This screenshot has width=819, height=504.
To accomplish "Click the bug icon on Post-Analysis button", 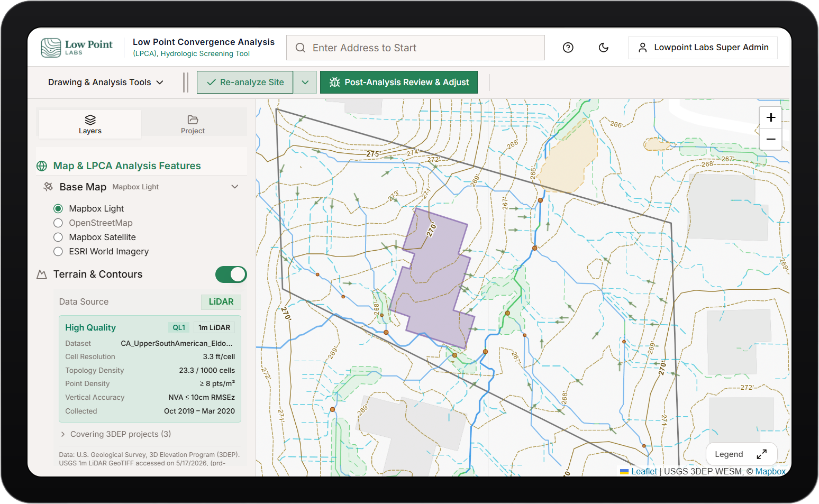I will (x=334, y=83).
